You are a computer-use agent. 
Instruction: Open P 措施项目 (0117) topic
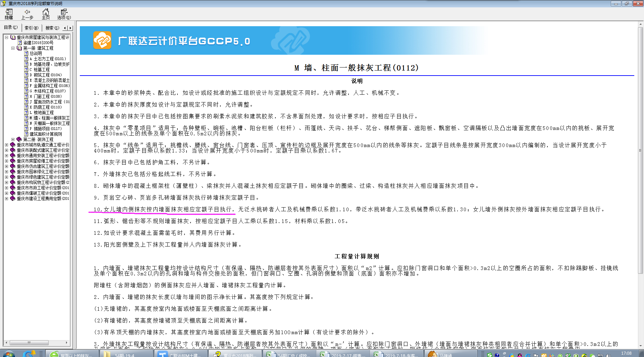click(x=46, y=129)
